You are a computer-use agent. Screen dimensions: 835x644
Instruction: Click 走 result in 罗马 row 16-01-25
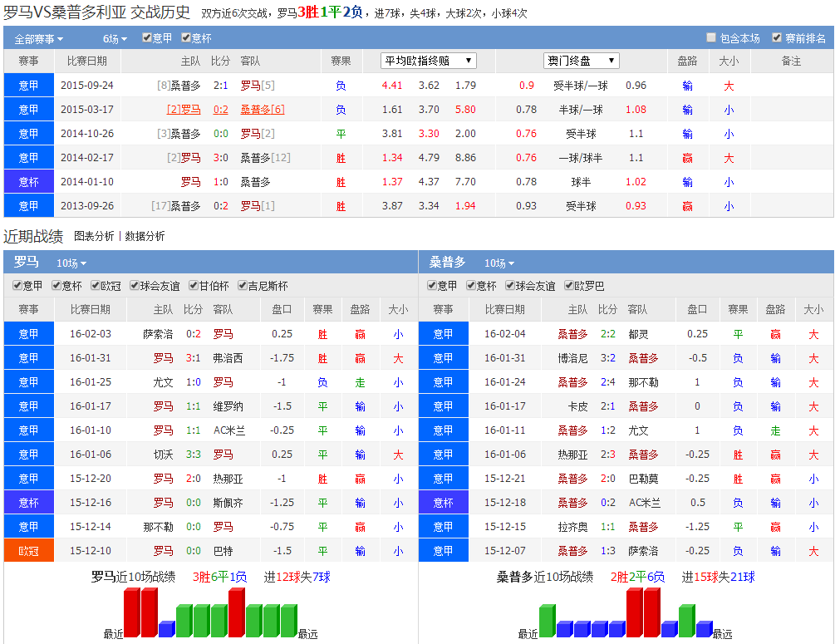pyautogui.click(x=360, y=382)
